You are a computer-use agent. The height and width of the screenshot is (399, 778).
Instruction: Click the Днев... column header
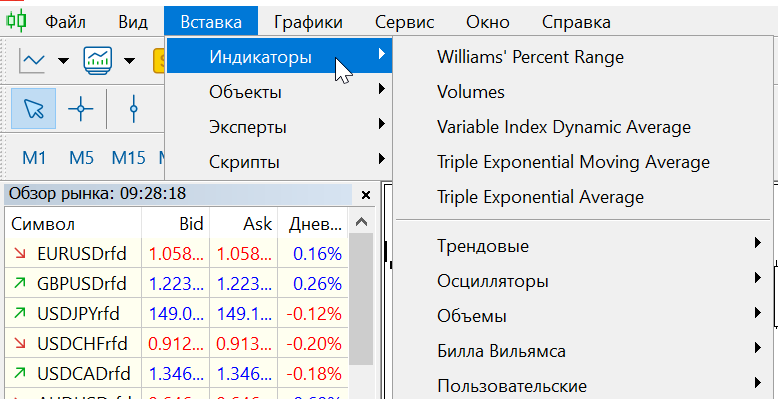(313, 224)
